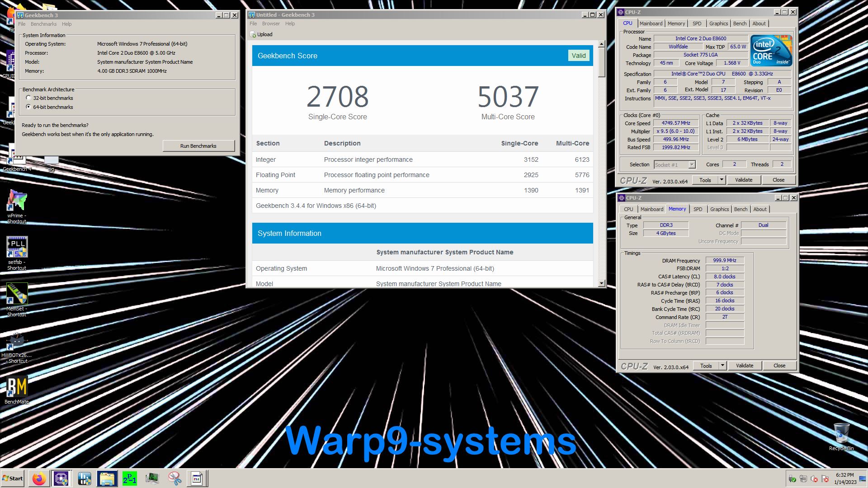Expand Tools dropdown arrow in top CPU-Z

coord(722,180)
